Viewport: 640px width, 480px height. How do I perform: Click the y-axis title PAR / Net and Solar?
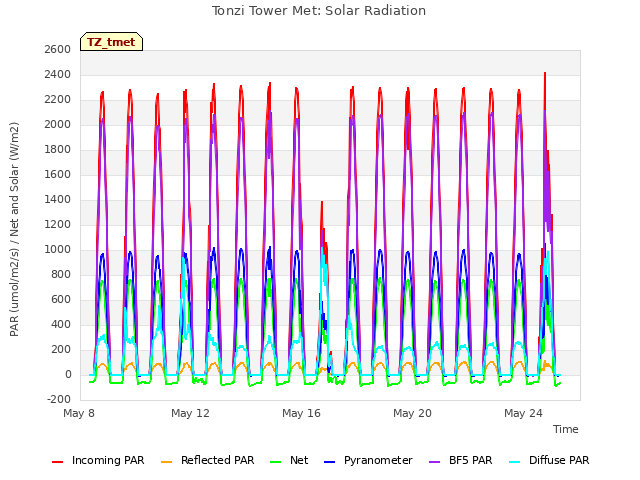coord(14,229)
